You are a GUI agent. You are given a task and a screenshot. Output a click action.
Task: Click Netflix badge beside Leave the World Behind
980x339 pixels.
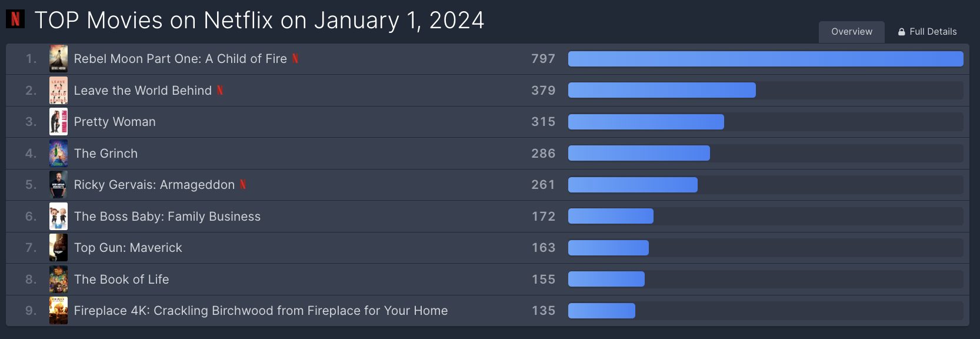coord(220,90)
